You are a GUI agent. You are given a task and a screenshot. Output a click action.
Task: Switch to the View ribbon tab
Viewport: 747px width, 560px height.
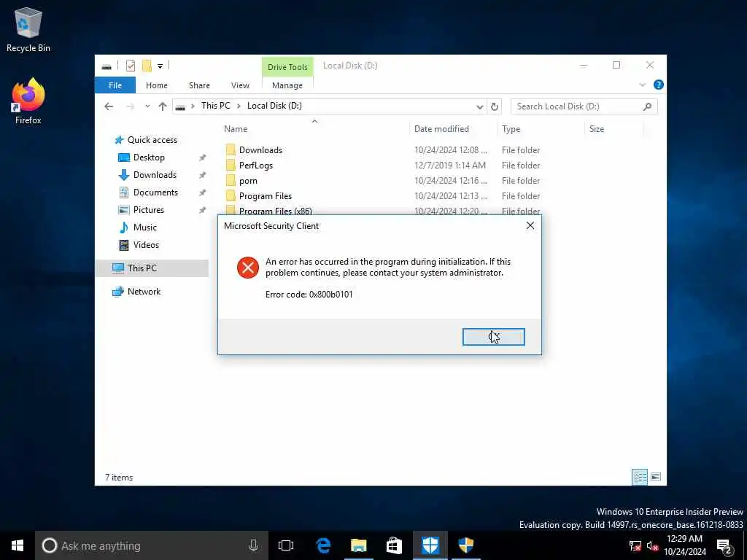pos(240,85)
